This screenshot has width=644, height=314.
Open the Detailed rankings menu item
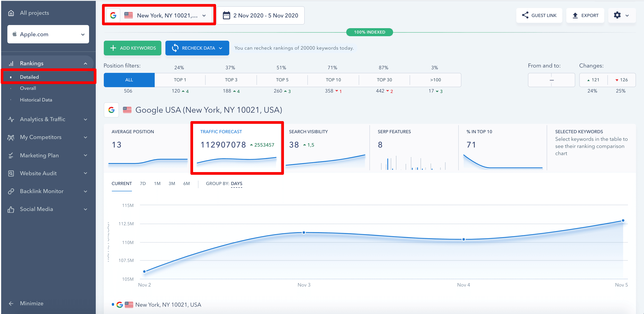coord(29,77)
